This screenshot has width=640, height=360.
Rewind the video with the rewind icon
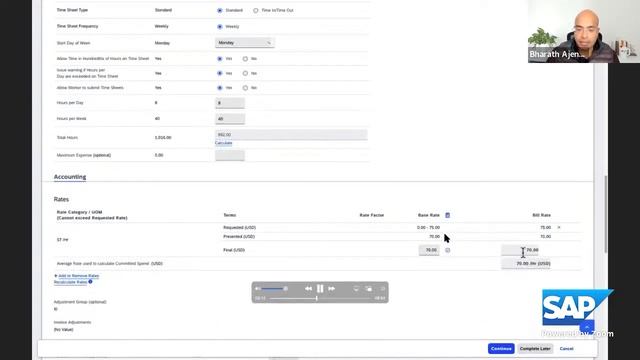pos(308,289)
